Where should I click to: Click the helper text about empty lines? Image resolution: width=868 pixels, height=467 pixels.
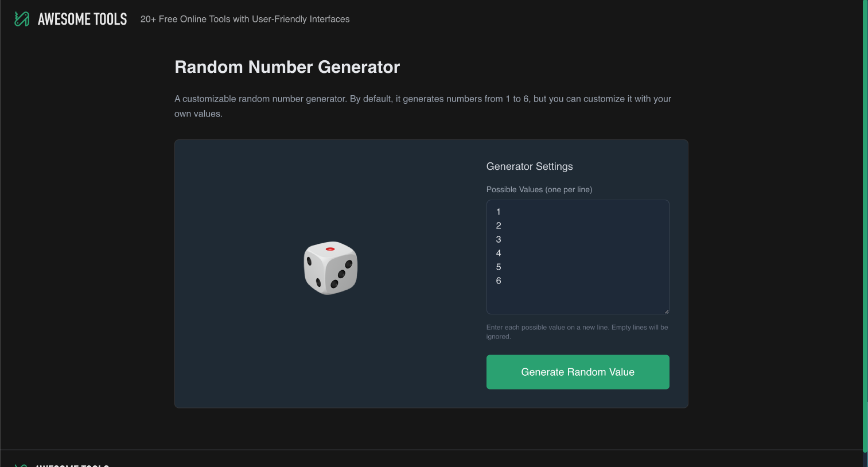click(x=577, y=332)
